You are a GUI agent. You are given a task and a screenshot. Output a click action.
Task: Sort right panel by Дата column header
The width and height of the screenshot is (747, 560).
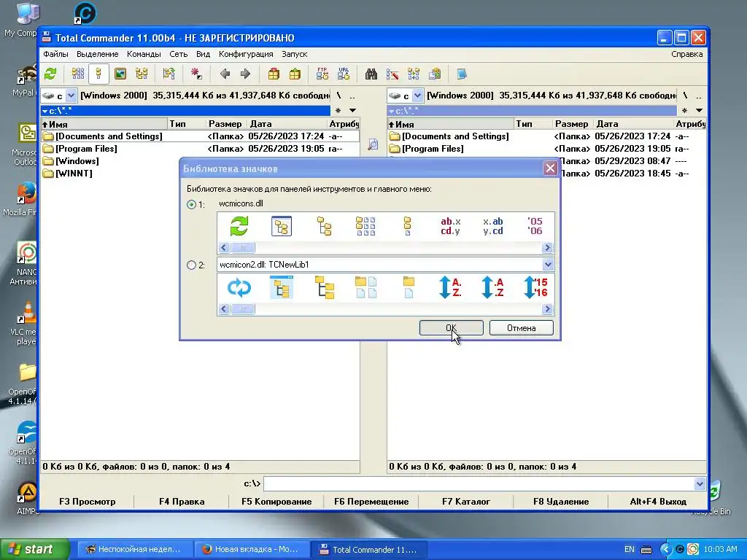(632, 124)
